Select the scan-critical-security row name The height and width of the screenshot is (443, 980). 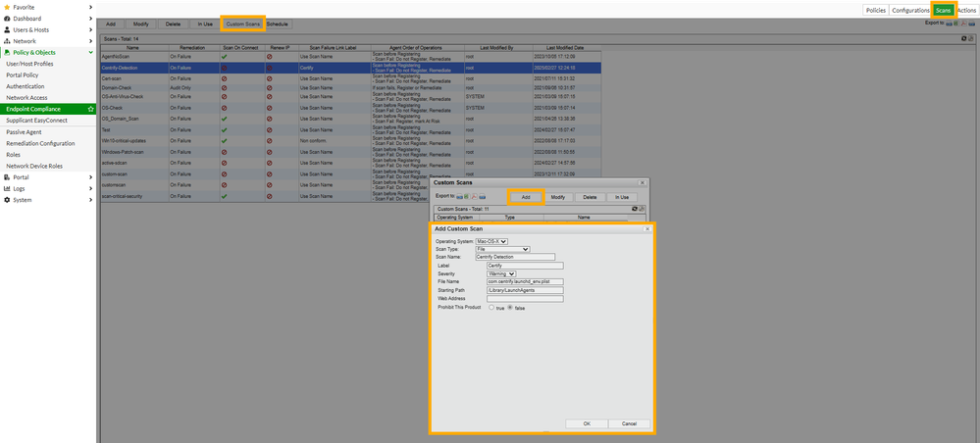[121, 196]
